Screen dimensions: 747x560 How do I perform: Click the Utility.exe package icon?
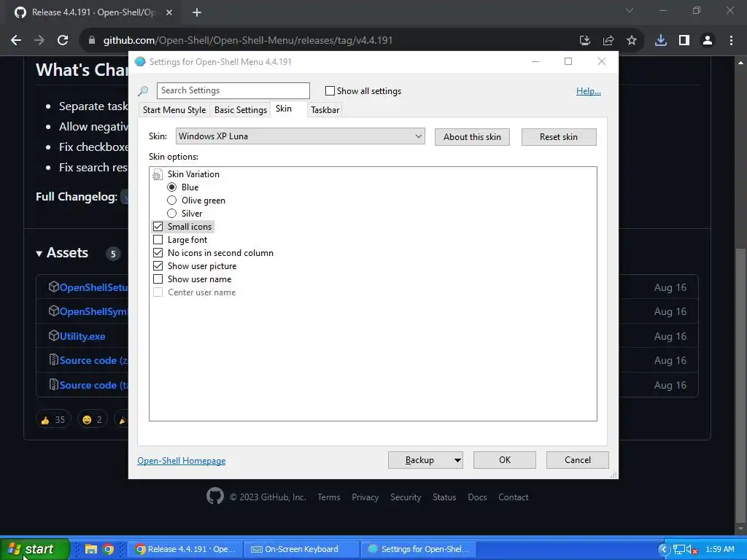[53, 335]
